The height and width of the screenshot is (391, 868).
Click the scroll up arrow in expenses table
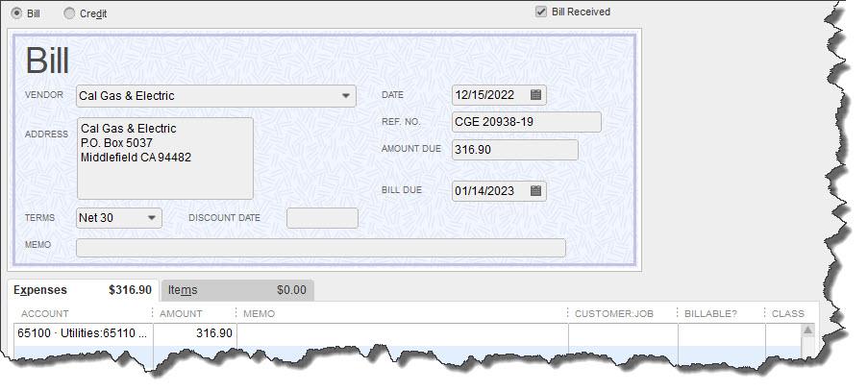807,330
